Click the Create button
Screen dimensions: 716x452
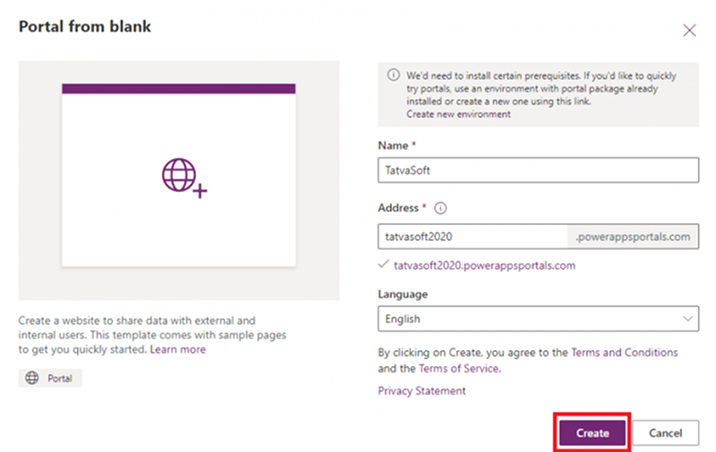(592, 433)
